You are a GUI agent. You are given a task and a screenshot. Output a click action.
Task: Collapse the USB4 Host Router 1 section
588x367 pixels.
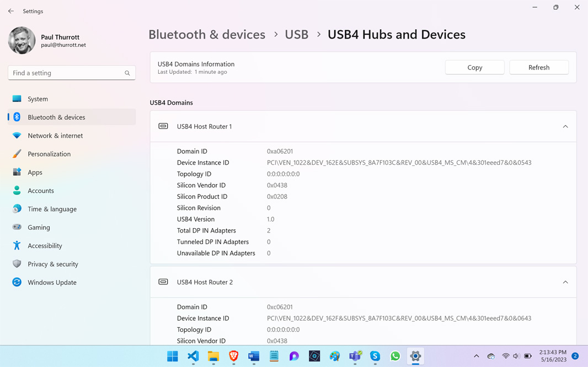(565, 127)
